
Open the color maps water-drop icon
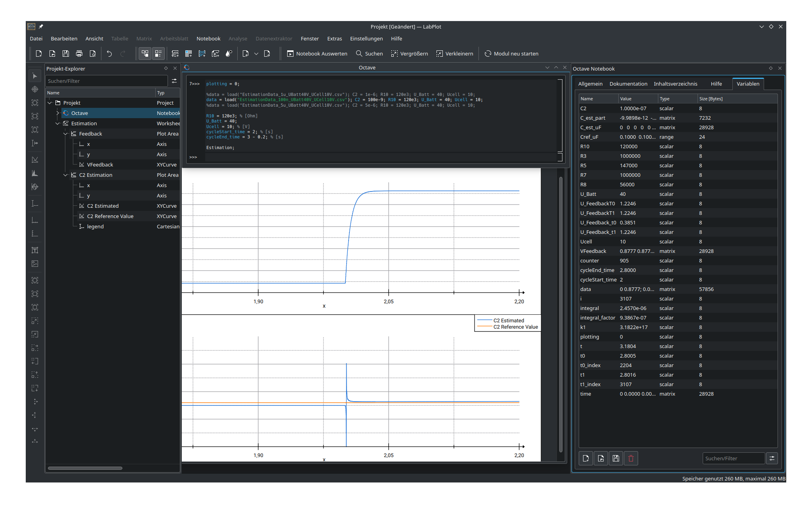pyautogui.click(x=229, y=54)
